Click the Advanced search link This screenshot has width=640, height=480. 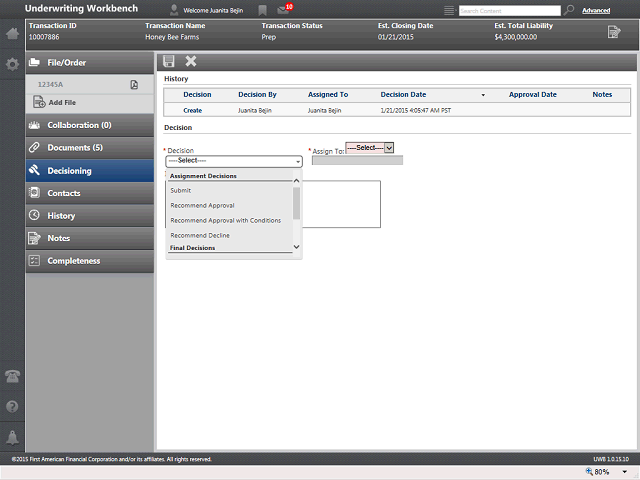[596, 11]
